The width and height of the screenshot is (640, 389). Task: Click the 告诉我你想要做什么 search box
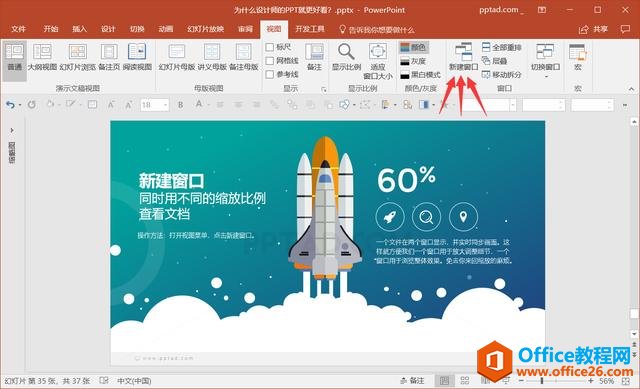tap(377, 29)
